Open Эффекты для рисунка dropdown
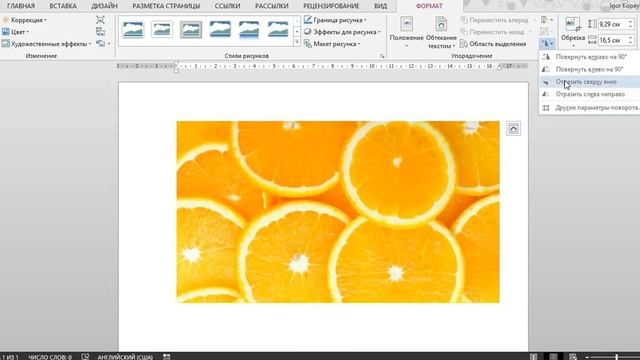 point(342,31)
